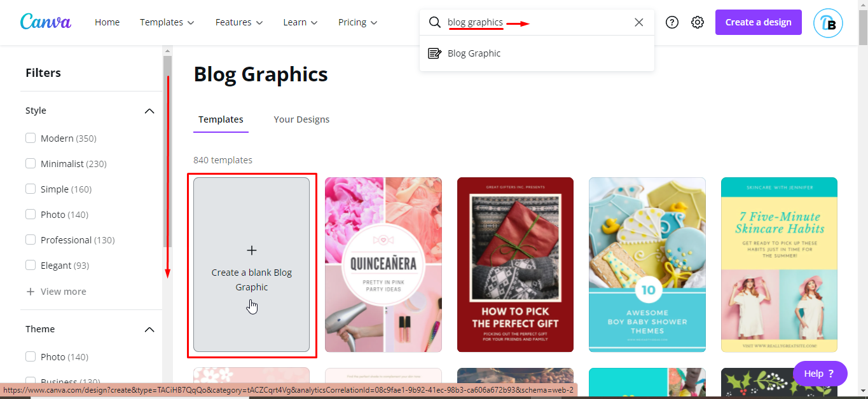The width and height of the screenshot is (868, 399).
Task: Click the 840 templates count text
Action: coord(223,160)
